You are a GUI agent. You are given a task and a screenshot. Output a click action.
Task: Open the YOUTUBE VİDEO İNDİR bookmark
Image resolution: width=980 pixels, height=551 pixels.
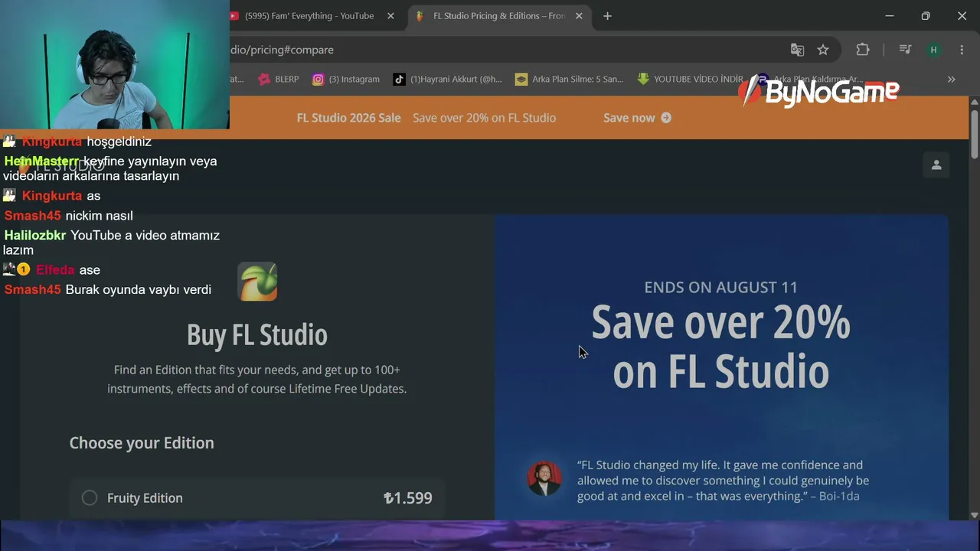tap(690, 79)
